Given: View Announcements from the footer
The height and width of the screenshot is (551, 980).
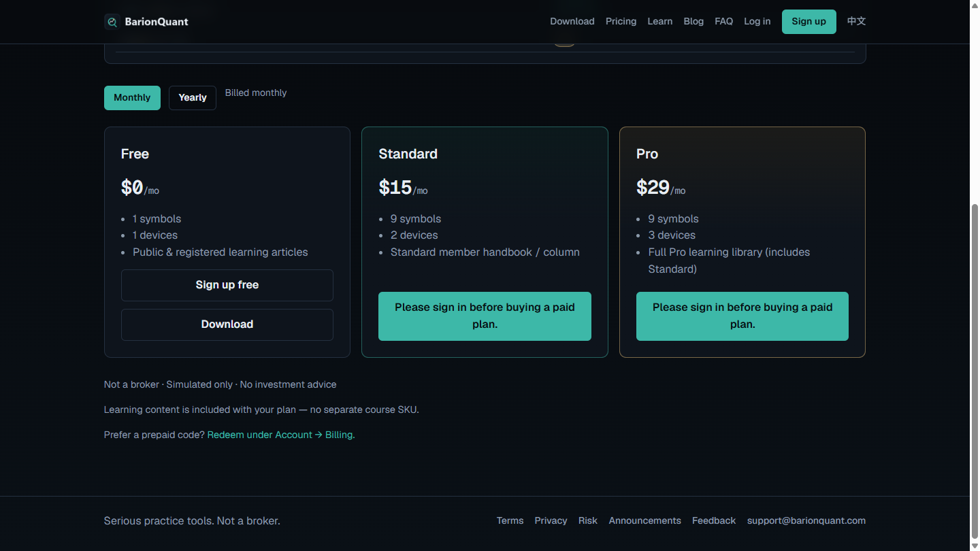Looking at the screenshot, I should 644,520.
